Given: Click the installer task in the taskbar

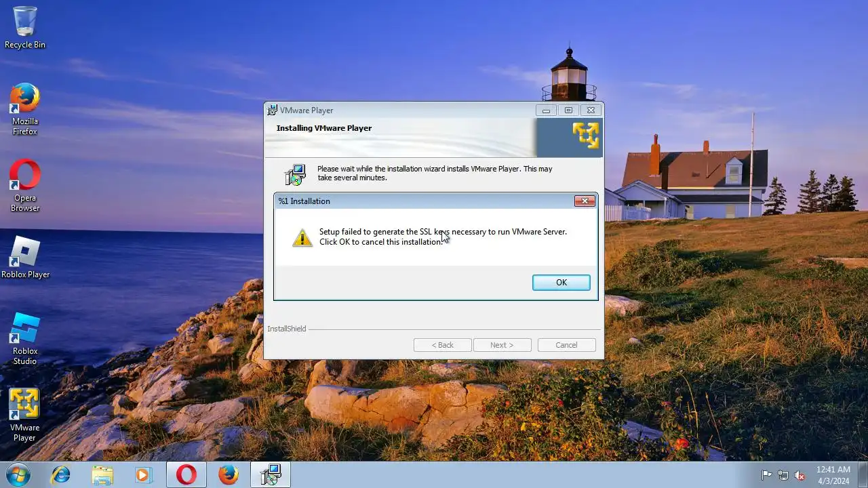Looking at the screenshot, I should [x=271, y=475].
